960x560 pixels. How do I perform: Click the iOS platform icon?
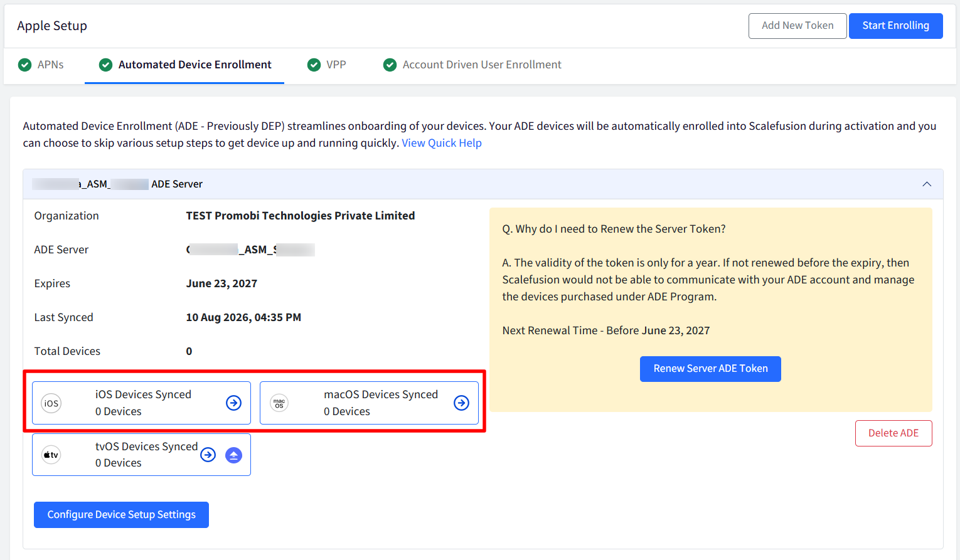tap(51, 403)
